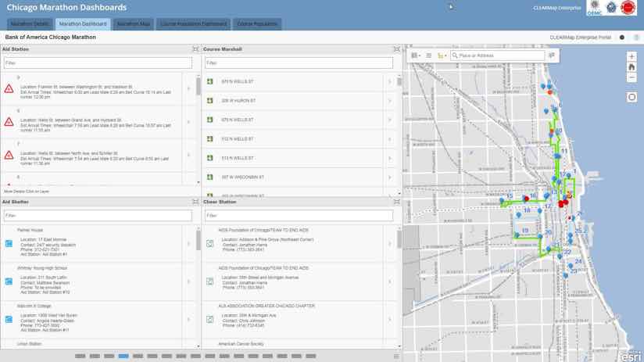Open the CLEARMap Enterprise Portal link
Image resolution: width=644 pixels, height=362 pixels.
pyautogui.click(x=581, y=38)
